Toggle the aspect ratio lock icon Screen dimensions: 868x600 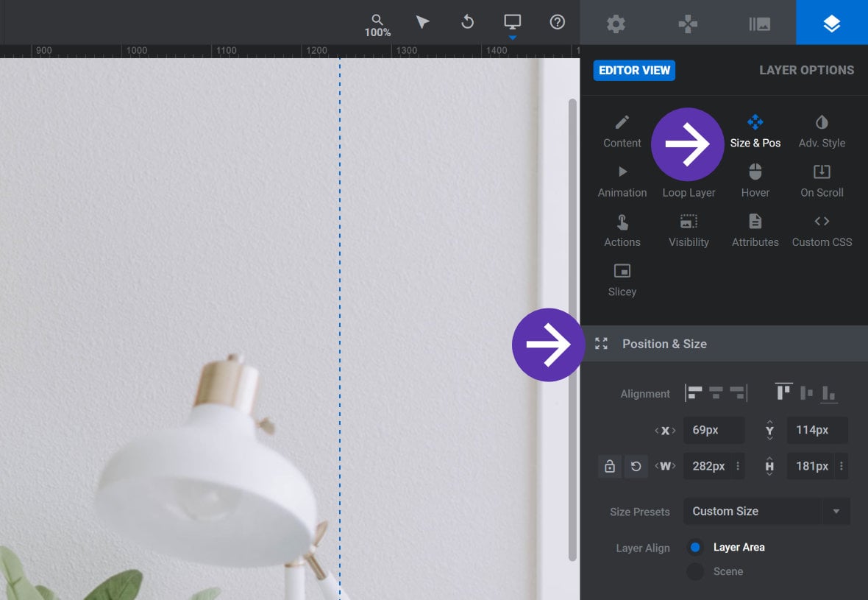(x=610, y=467)
